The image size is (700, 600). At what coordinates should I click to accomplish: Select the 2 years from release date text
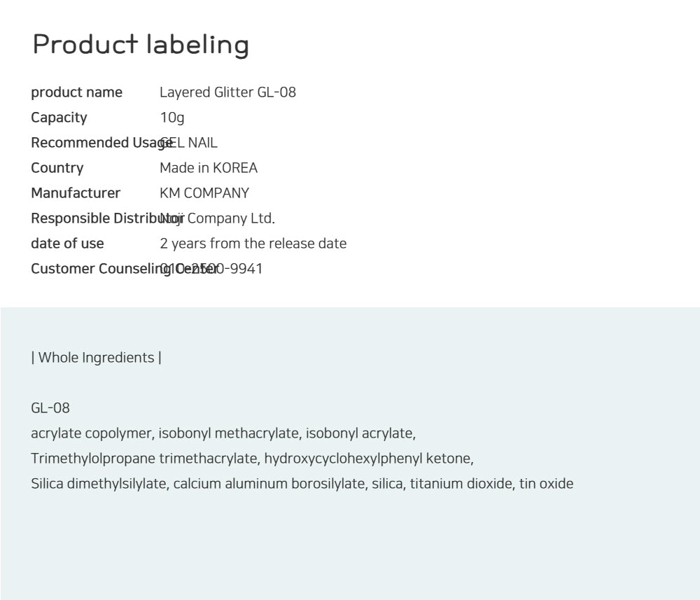tap(253, 244)
